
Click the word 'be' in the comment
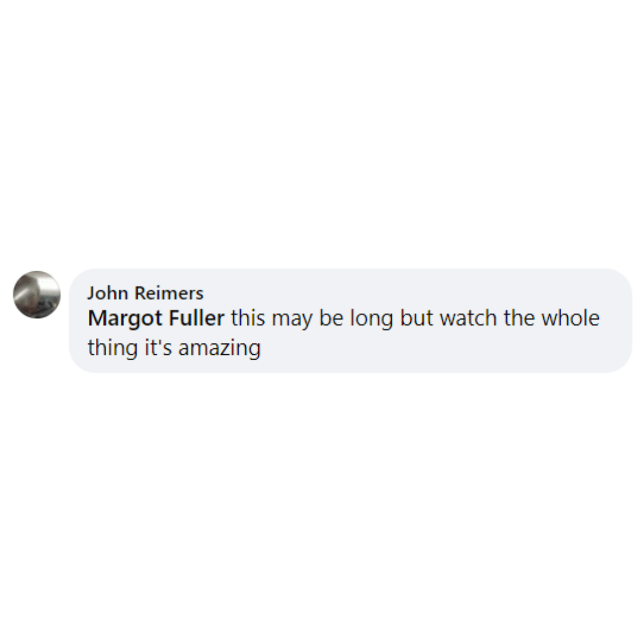coord(331,318)
